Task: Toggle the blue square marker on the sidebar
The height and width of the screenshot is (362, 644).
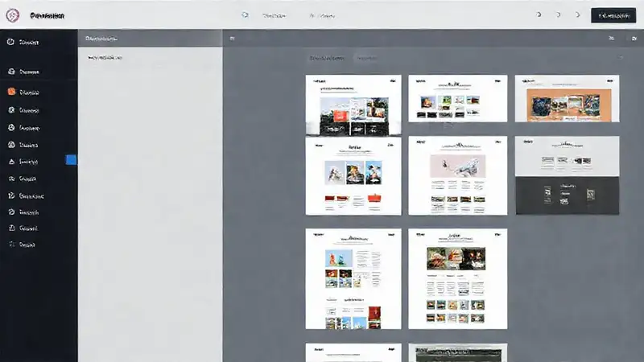Action: (x=71, y=161)
